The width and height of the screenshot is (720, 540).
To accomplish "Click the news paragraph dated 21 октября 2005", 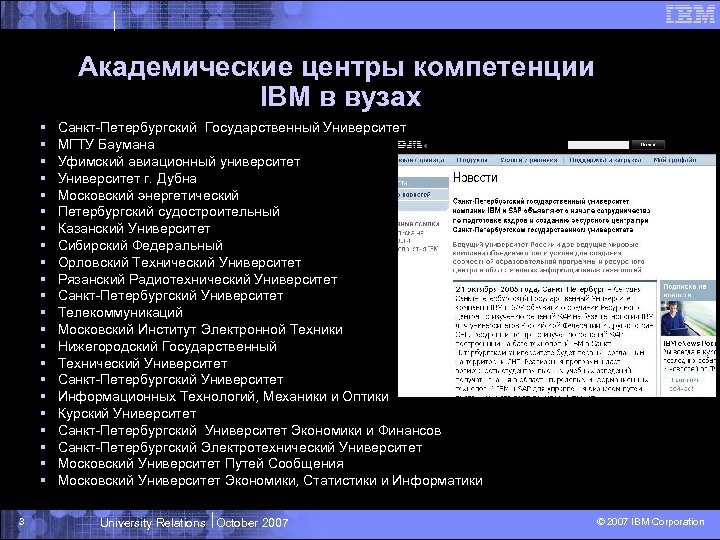I will pos(554,340).
